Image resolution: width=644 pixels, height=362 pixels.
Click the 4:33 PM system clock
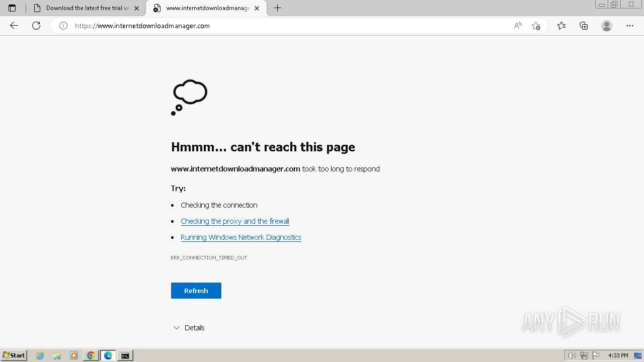[x=618, y=355]
